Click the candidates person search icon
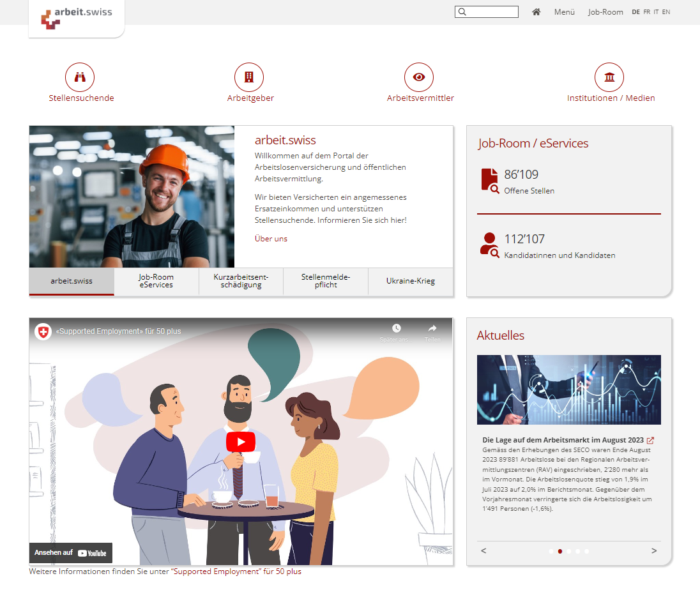700x590 pixels. point(490,245)
